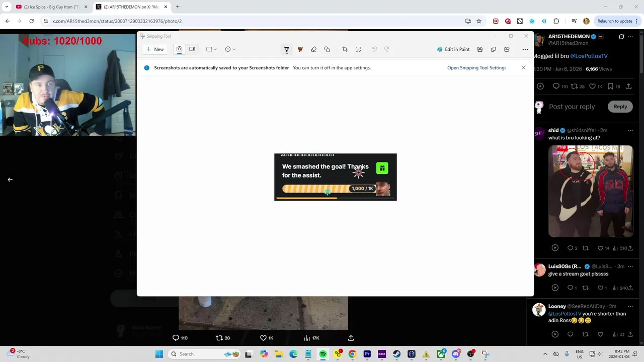The height and width of the screenshot is (362, 644).
Task: Bookmark AR15THEDEMON's post in sidebar
Action: pyautogui.click(x=614, y=86)
